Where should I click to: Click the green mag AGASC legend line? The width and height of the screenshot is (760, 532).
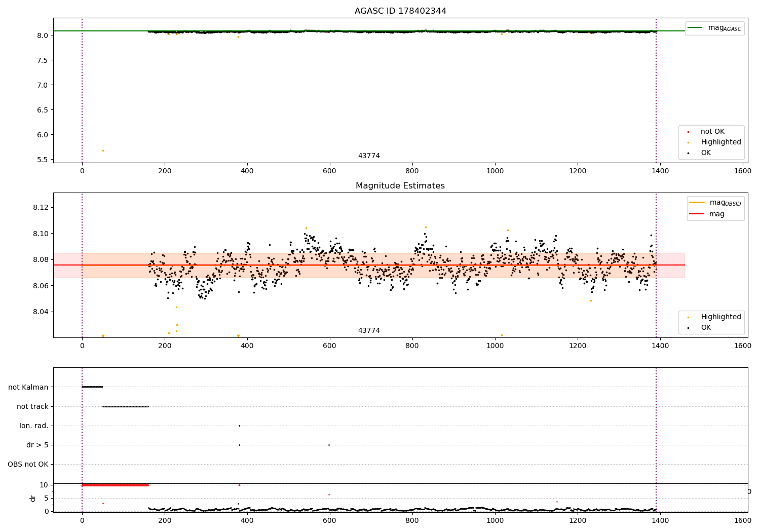695,28
